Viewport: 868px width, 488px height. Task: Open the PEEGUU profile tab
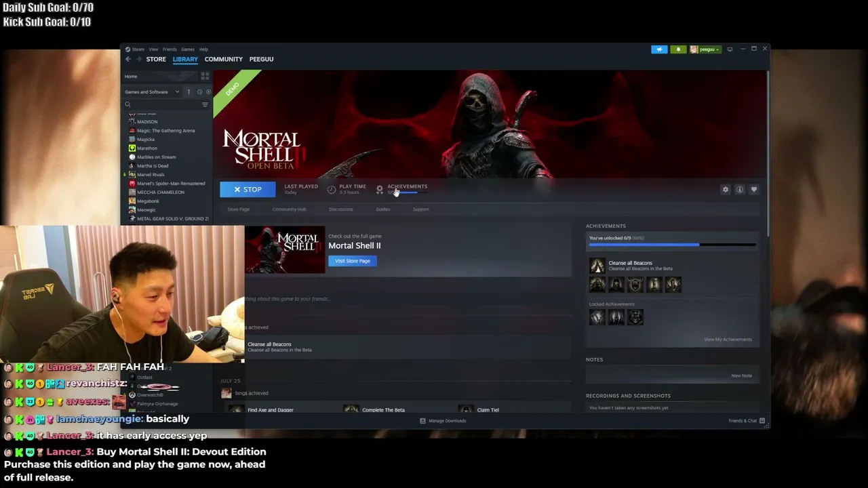pyautogui.click(x=261, y=59)
